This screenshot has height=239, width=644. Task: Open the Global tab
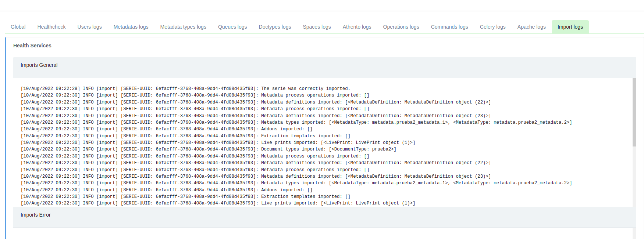click(x=18, y=27)
